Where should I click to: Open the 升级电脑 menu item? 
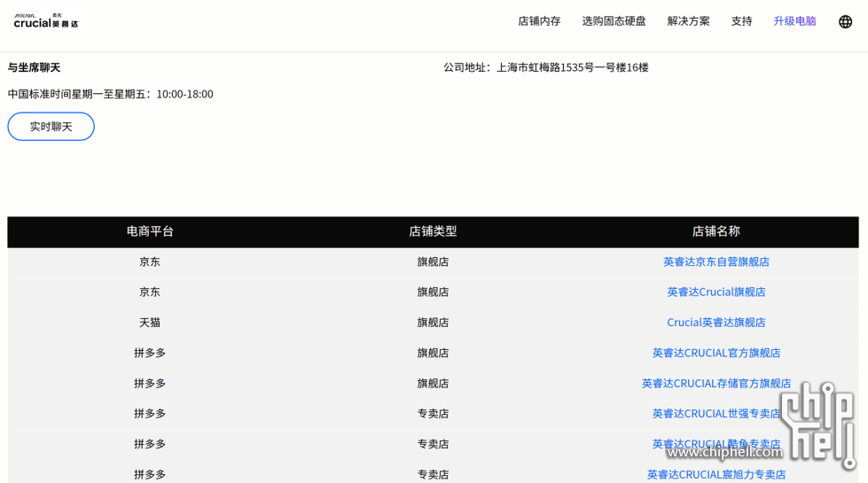click(794, 21)
